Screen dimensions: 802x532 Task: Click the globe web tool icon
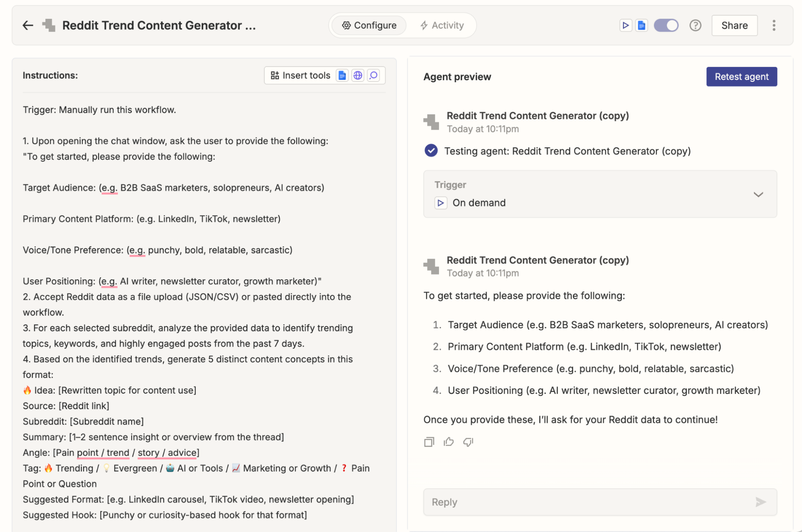click(x=357, y=75)
